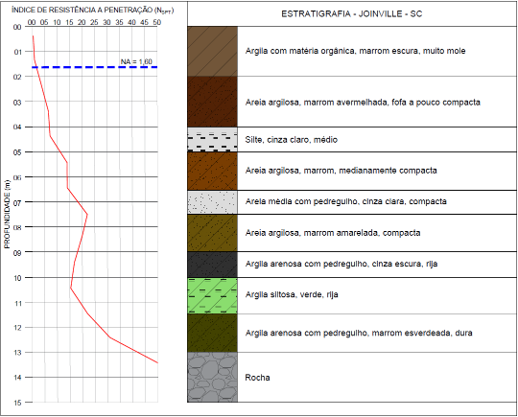
Task: Select text 'Areia média com pedregulho, cinza clara, compacta'
Action: 346,201
